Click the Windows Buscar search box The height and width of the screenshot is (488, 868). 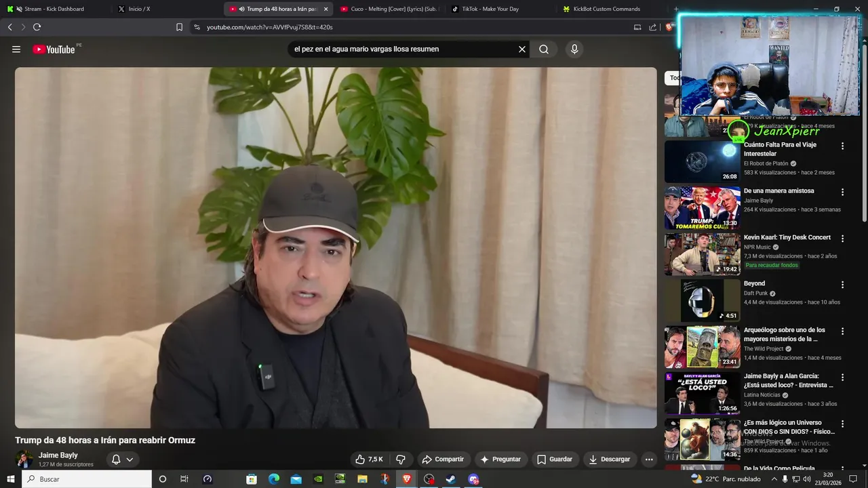click(87, 479)
